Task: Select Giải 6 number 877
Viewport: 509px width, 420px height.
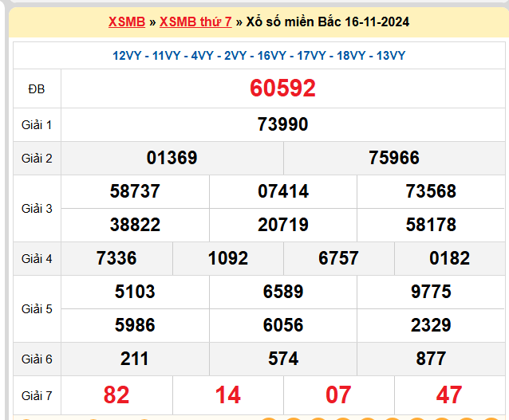Action: click(431, 359)
